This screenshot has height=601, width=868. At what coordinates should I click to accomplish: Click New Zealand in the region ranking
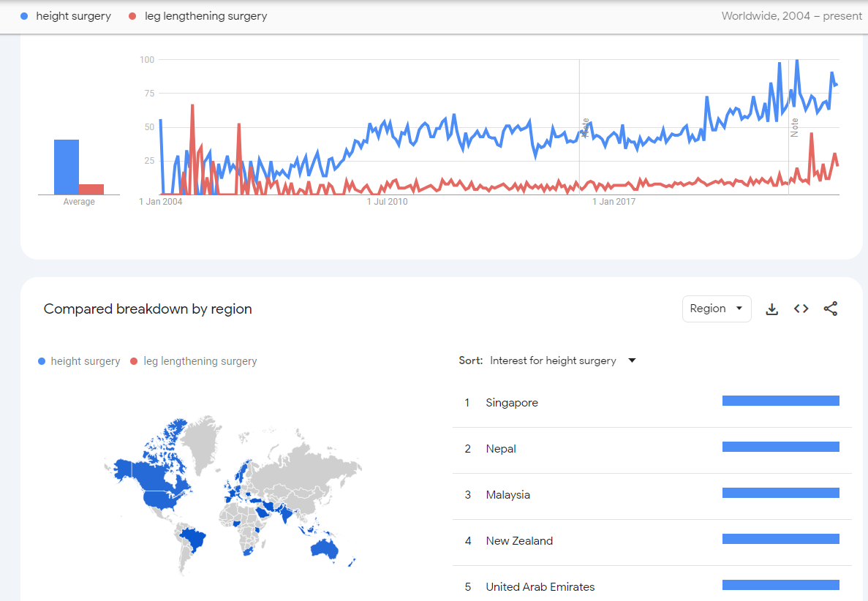(519, 541)
